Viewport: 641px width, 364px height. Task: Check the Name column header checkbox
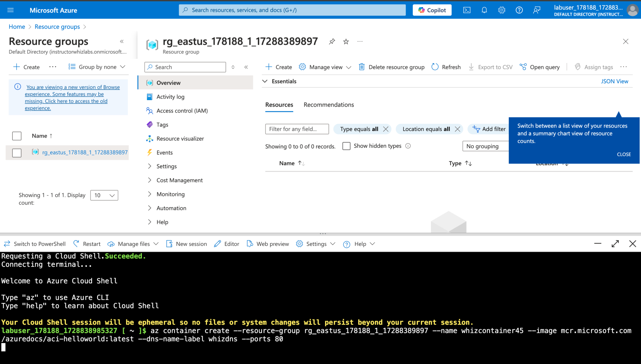[17, 136]
